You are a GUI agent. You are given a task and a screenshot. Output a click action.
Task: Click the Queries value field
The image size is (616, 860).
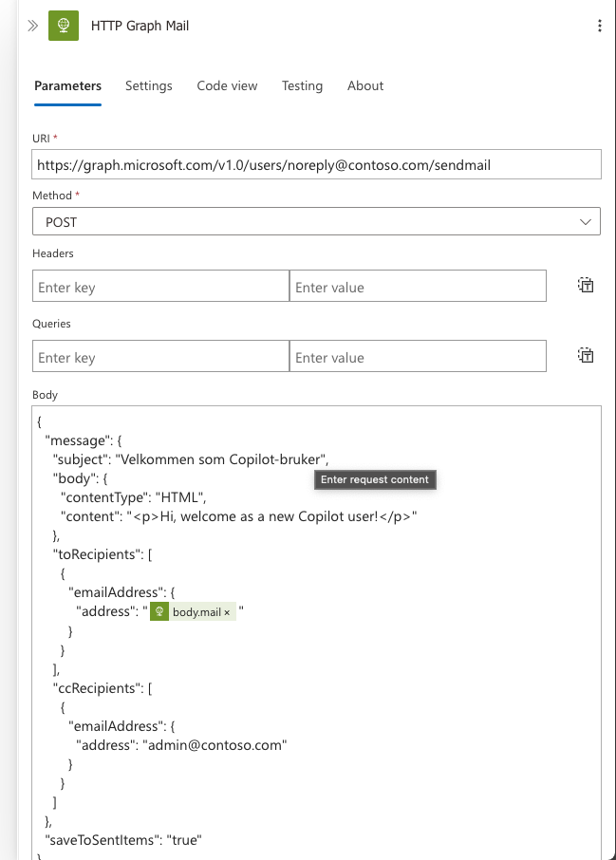[x=418, y=357]
